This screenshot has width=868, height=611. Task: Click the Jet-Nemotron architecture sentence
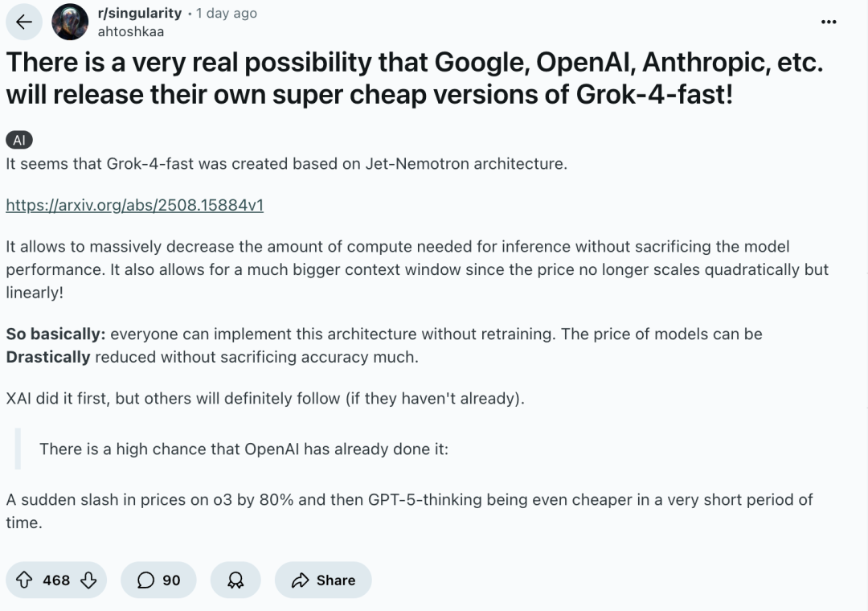286,163
